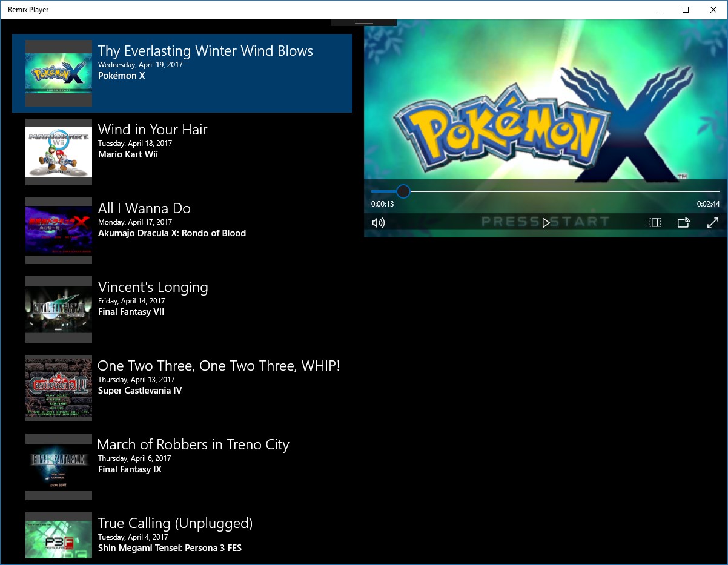This screenshot has height=565, width=728.
Task: Play the paused Pokémon X video
Action: click(x=546, y=223)
